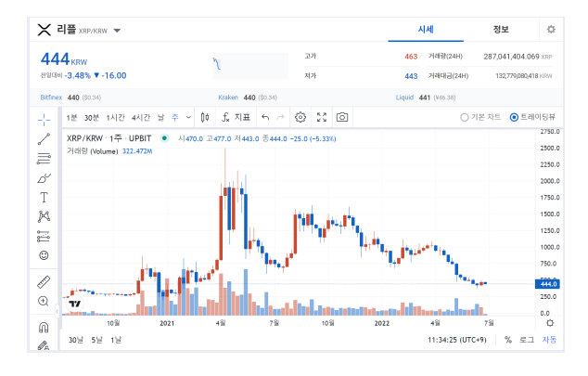This screenshot has width=588, height=376.
Task: Select the crosshair cursor tool
Action: pyautogui.click(x=44, y=120)
